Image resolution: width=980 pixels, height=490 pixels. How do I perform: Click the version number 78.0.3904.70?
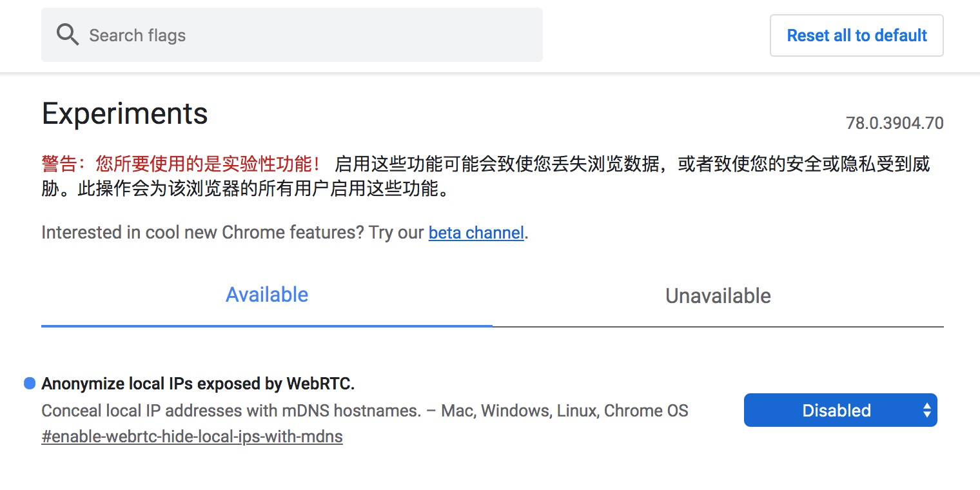tap(895, 122)
